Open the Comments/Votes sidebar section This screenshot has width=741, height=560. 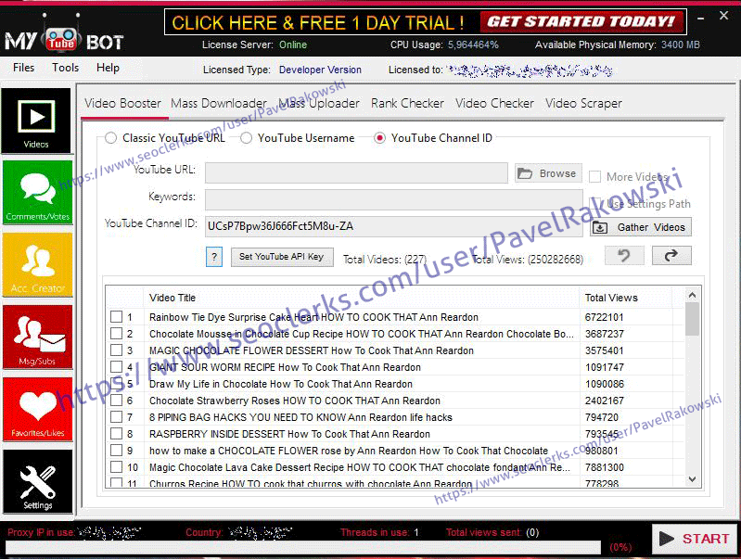(x=38, y=192)
